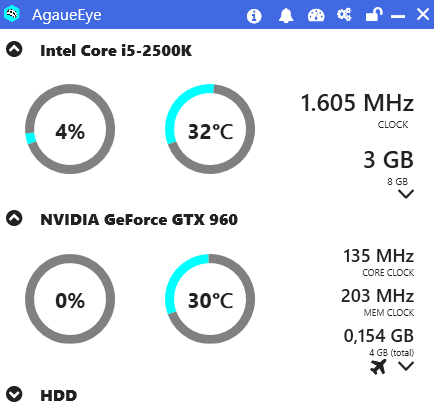Click the airplane mode icon

[378, 367]
